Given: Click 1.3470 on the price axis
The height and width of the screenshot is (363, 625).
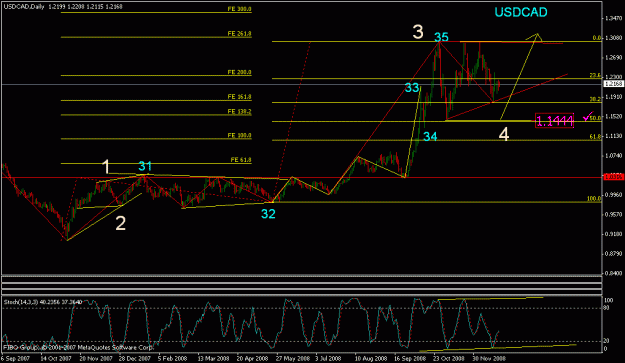Looking at the screenshot, I should coord(614,18).
